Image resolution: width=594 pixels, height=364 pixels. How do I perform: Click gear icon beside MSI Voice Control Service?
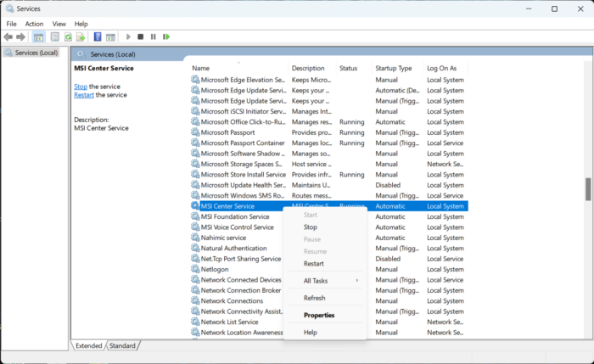click(195, 227)
